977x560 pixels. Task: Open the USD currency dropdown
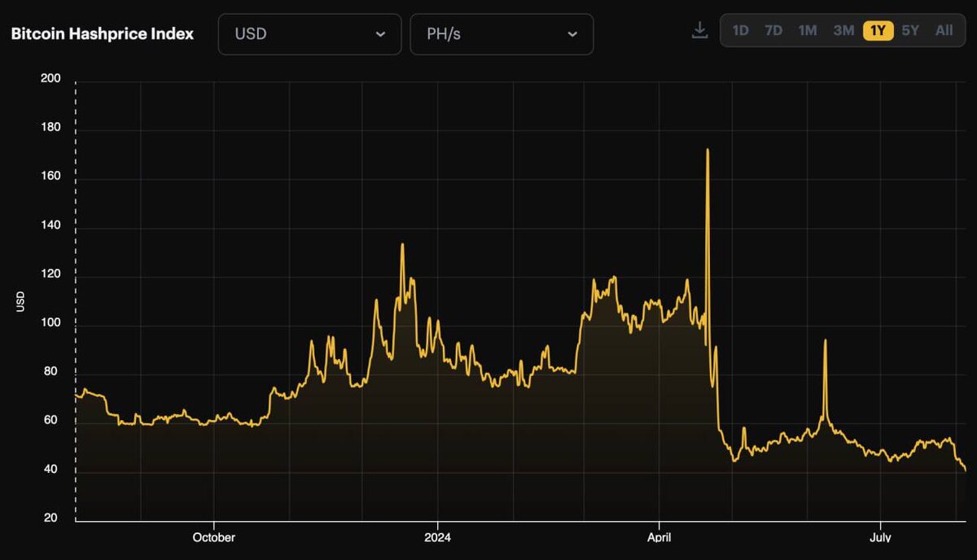tap(309, 34)
